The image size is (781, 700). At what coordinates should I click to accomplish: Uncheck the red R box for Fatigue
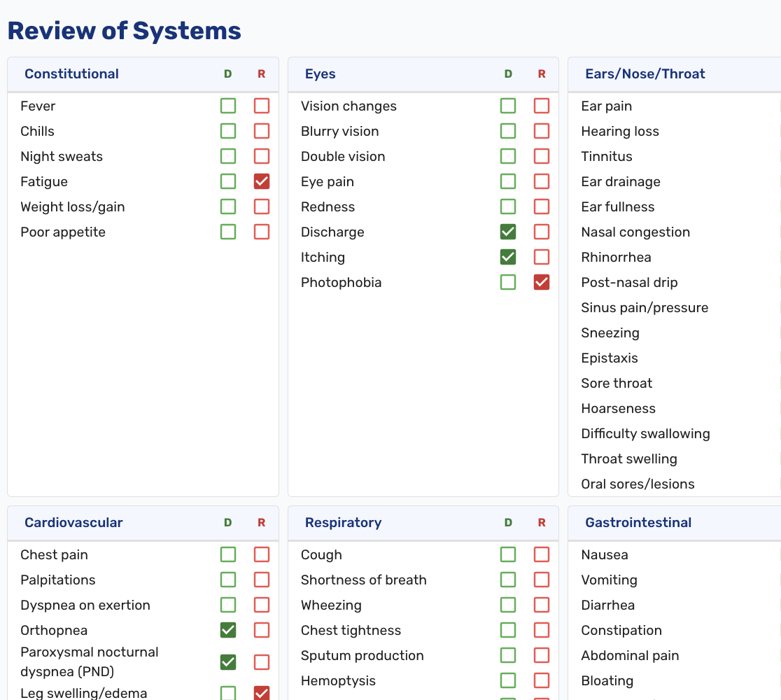[262, 181]
